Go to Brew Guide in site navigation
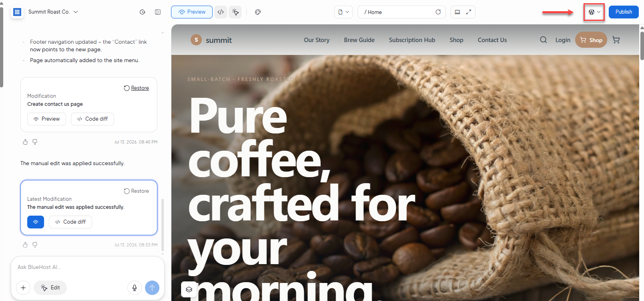Image resolution: width=644 pixels, height=301 pixels. (x=359, y=40)
